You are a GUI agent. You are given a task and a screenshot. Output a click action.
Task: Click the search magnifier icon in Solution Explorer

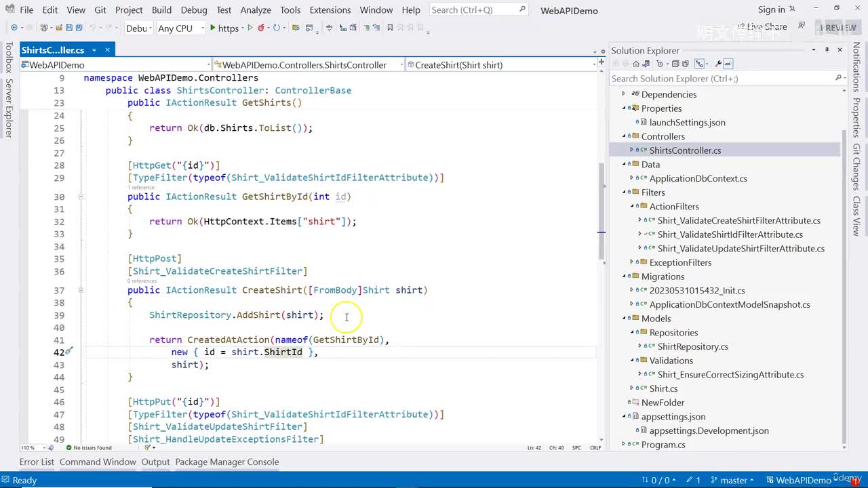pos(837,79)
